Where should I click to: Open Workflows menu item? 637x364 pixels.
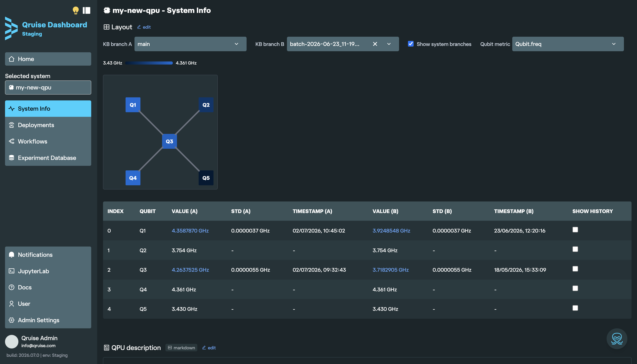point(48,141)
